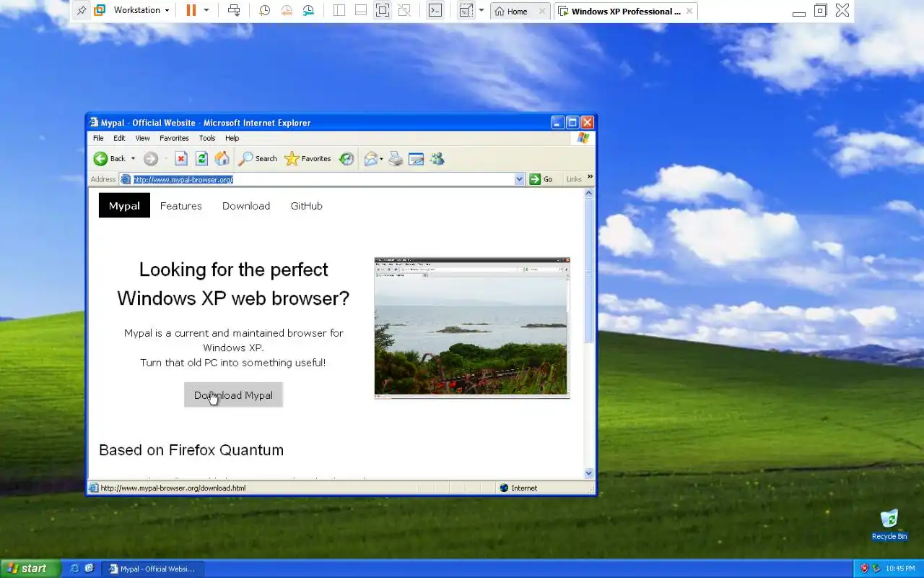Screen dimensions: 924x578
Task: Toggle VMware sidebar library view icon
Action: (x=339, y=10)
